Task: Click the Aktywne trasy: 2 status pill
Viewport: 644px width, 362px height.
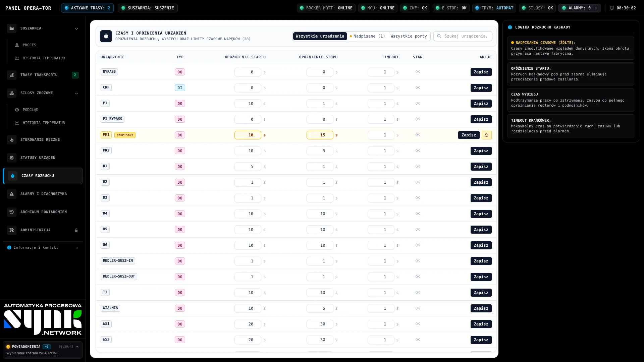Action: pos(87,8)
